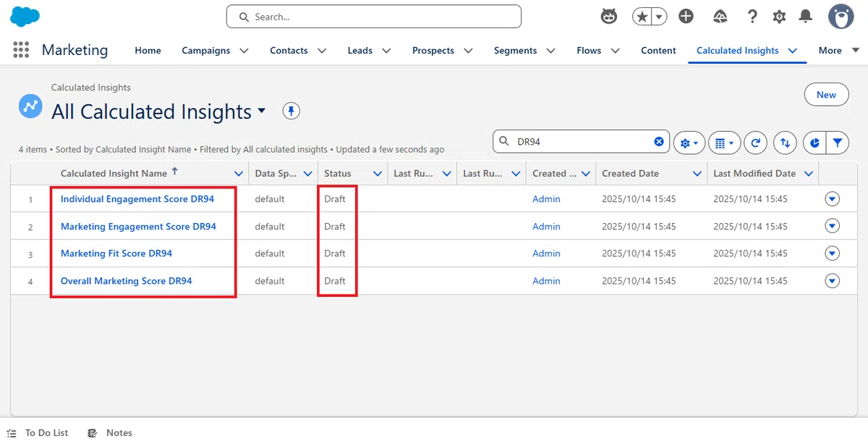The width and height of the screenshot is (868, 446).
Task: Open the user profile avatar
Action: [841, 17]
